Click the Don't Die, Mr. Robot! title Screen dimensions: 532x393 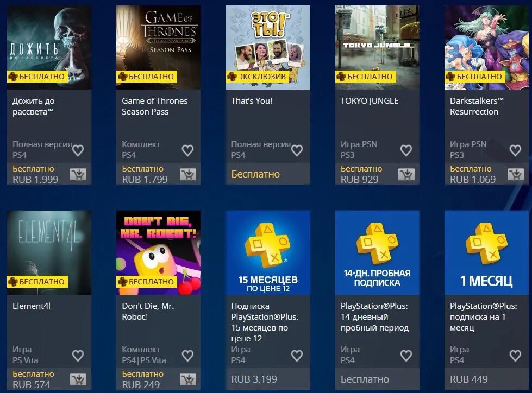148,312
